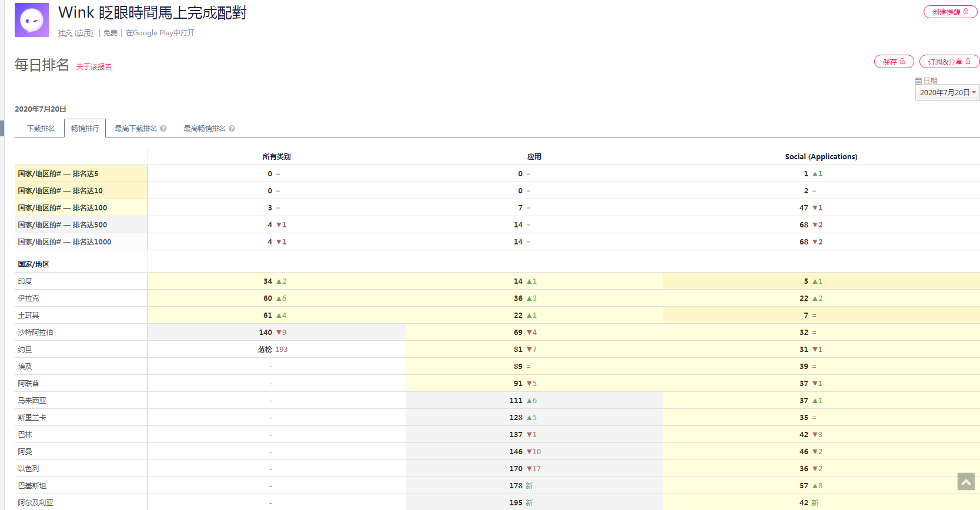The image size is (980, 510).
Task: Click the lock icon on 创建提醒 button
Action: 966,12
